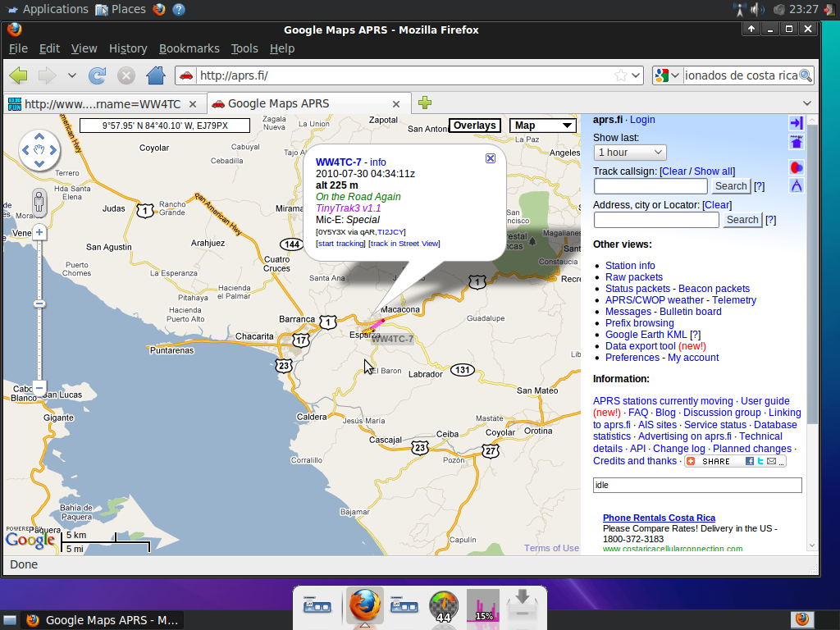
Task: Click the track in Street View link
Action: click(x=404, y=243)
